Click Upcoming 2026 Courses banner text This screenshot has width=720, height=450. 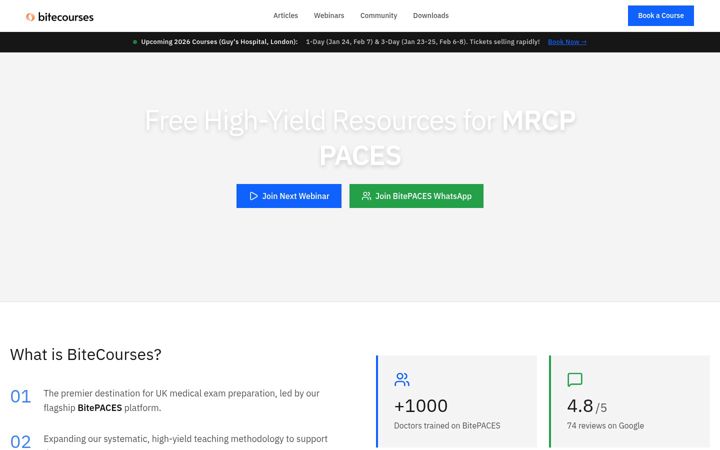[x=219, y=42]
